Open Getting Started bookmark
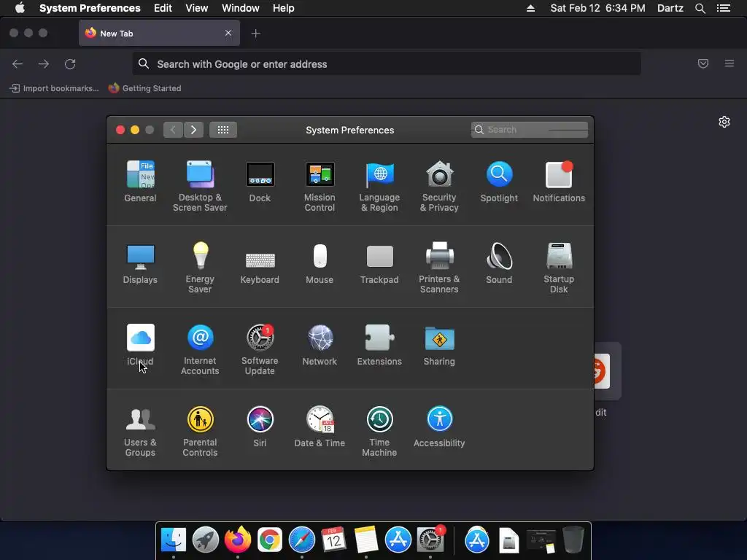The image size is (747, 560). tap(145, 88)
